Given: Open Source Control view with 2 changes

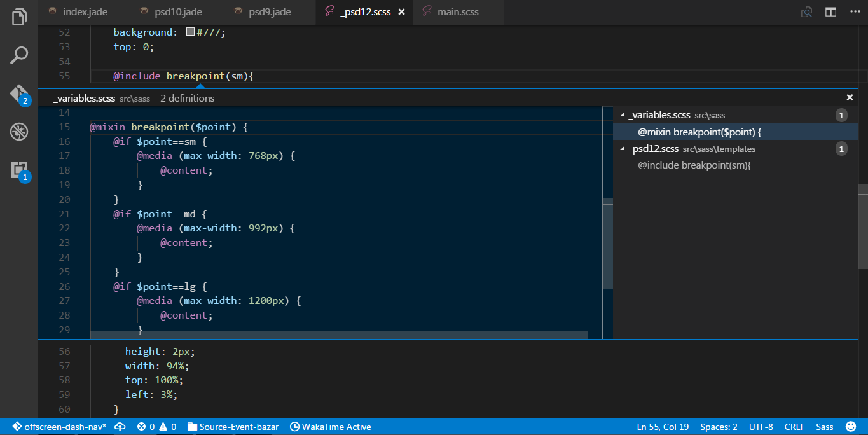Looking at the screenshot, I should 19,95.
